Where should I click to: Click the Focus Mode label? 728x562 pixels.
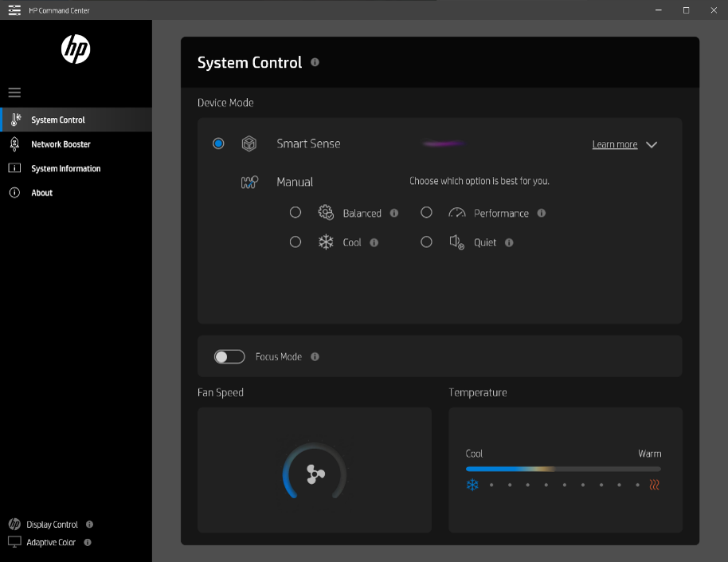coord(279,356)
